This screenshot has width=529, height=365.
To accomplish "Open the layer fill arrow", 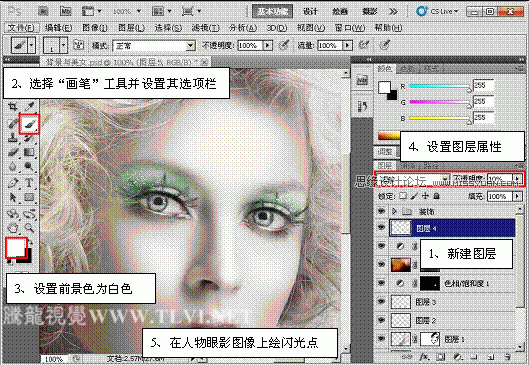I will (517, 196).
